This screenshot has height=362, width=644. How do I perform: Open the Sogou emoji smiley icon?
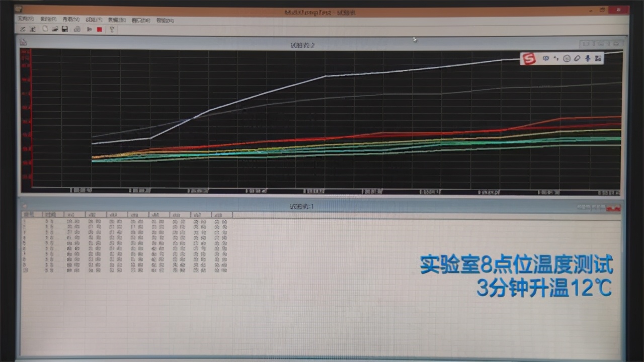567,58
